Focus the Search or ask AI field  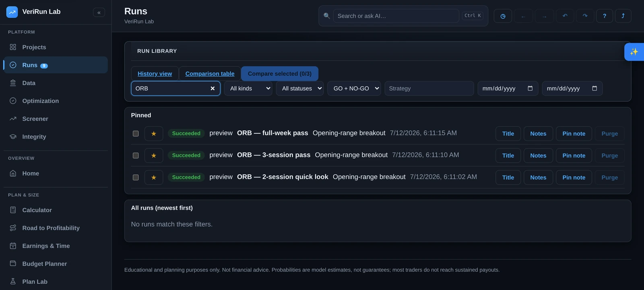coord(396,16)
